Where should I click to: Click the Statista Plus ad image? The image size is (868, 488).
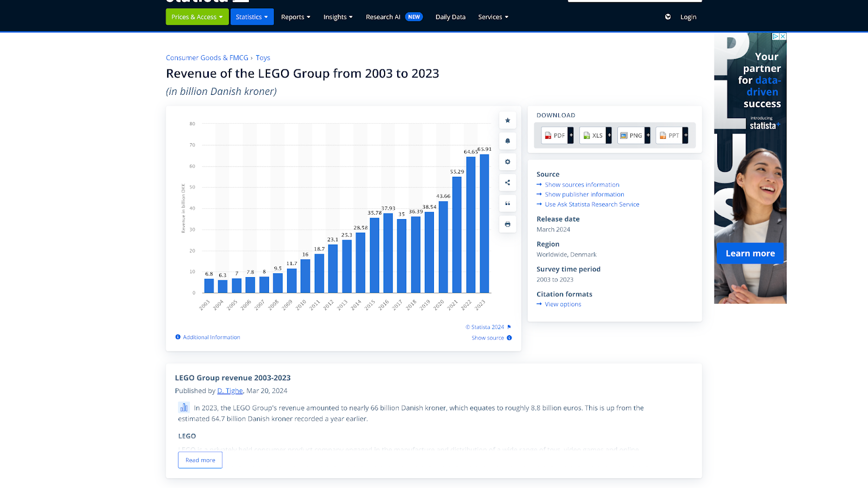coord(750,168)
